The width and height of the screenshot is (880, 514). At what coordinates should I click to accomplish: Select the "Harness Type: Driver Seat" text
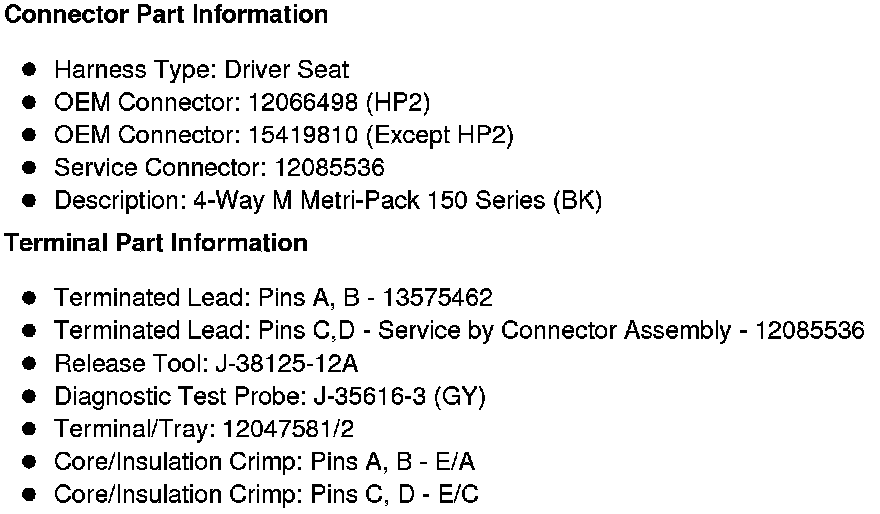point(201,70)
